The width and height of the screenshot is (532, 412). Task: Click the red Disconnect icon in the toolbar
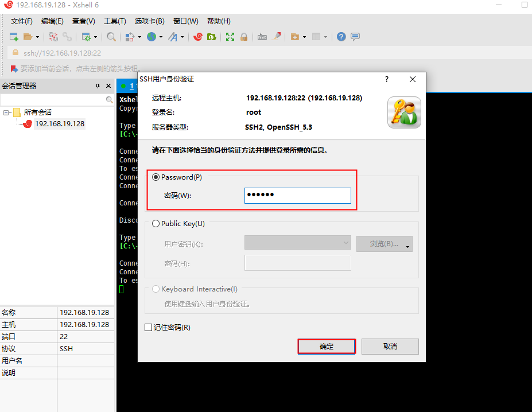click(53, 37)
